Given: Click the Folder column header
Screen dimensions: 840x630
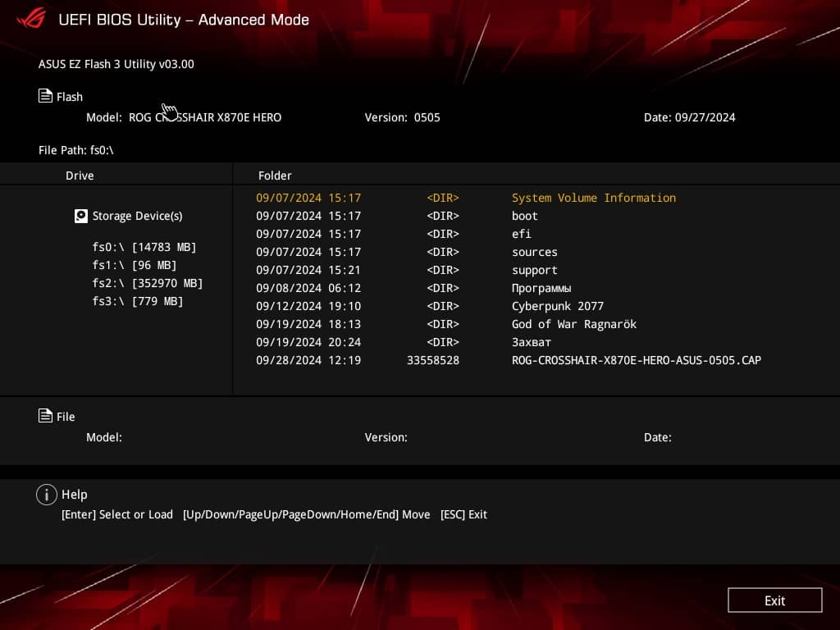Looking at the screenshot, I should click(x=275, y=176).
